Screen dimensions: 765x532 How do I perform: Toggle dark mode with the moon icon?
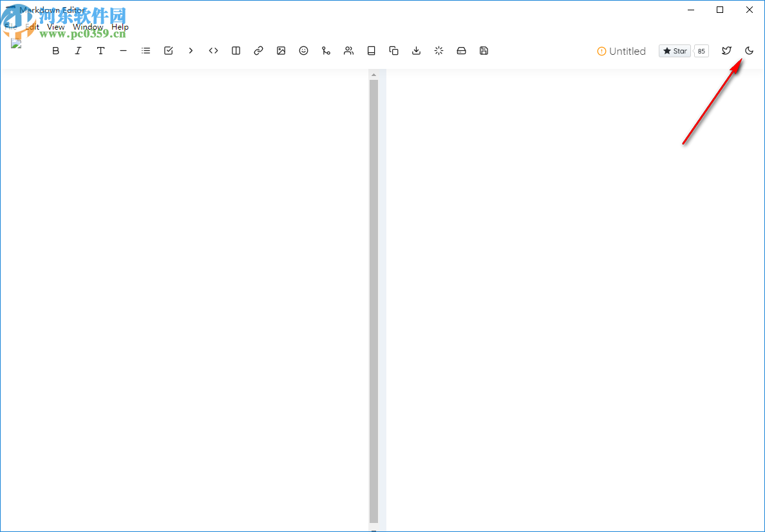pos(748,50)
